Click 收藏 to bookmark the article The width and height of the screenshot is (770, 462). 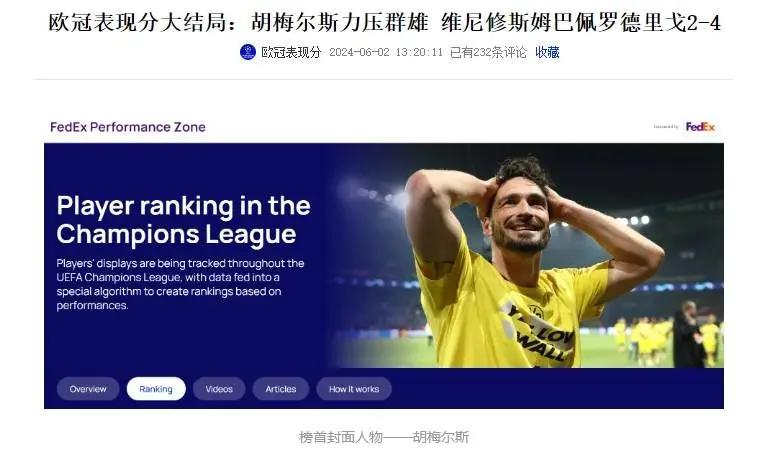coord(547,52)
